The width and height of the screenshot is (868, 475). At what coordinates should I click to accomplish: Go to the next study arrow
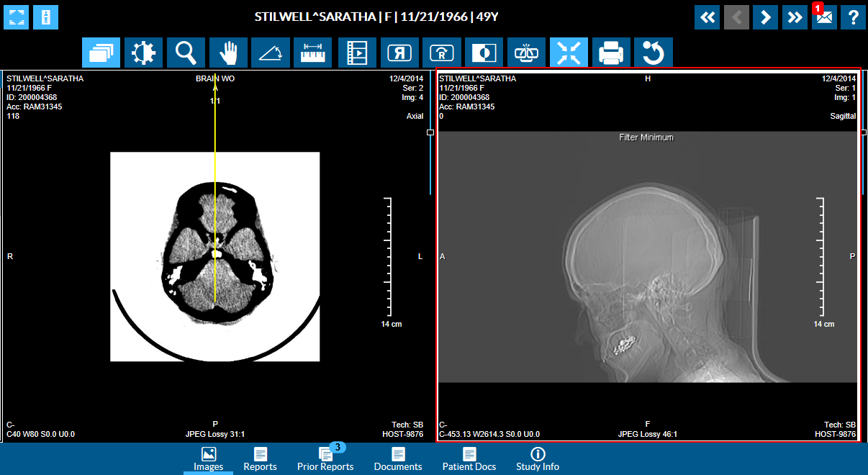765,17
